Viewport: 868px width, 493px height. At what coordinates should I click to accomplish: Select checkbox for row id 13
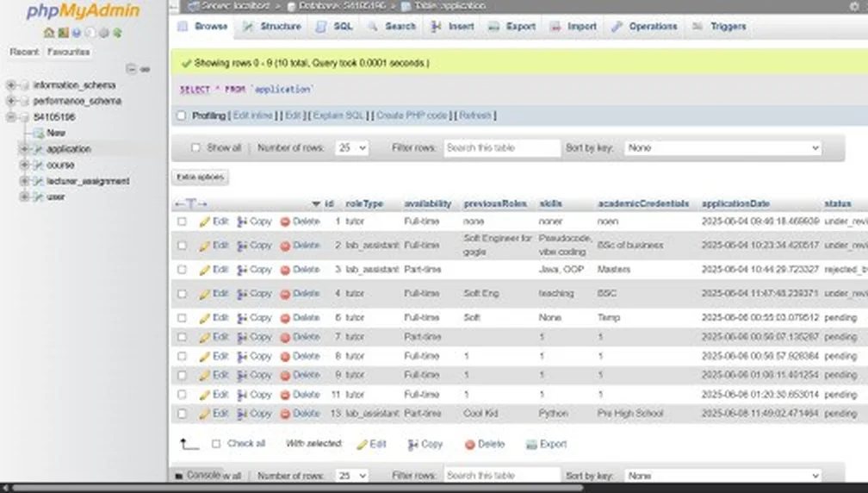pyautogui.click(x=182, y=414)
